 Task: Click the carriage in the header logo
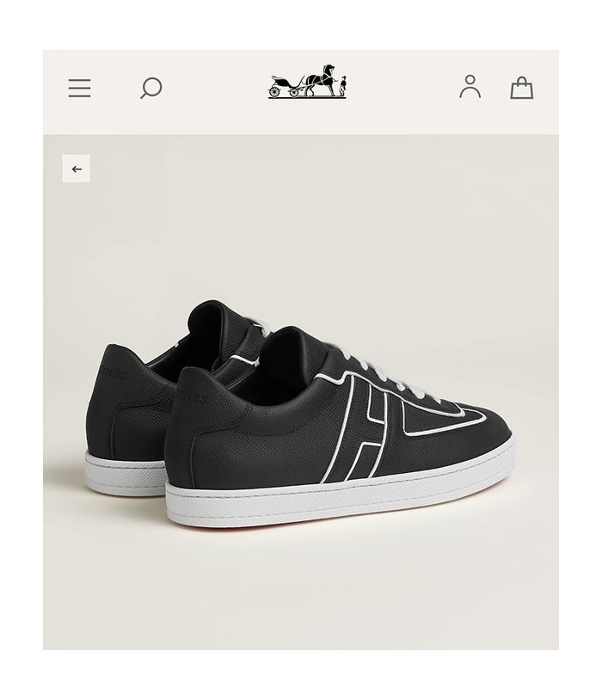[x=285, y=86]
